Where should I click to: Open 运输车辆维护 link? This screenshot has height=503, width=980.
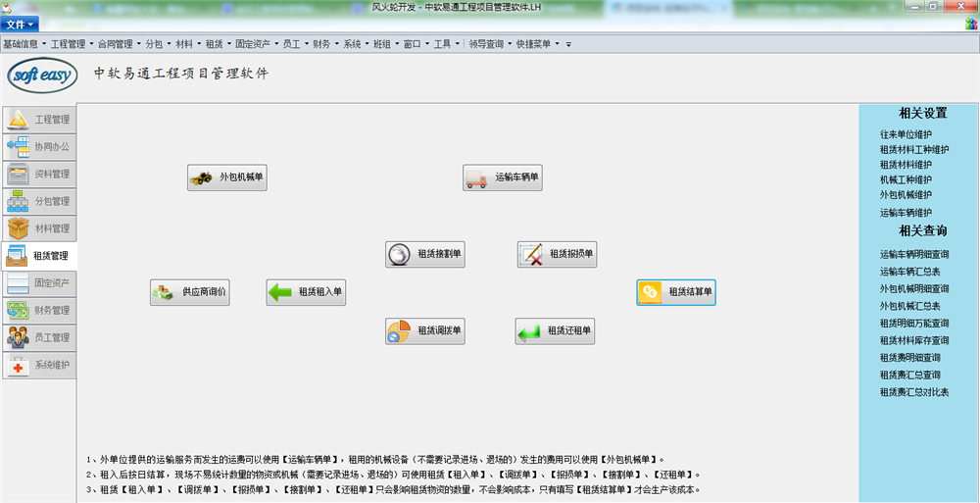point(906,212)
